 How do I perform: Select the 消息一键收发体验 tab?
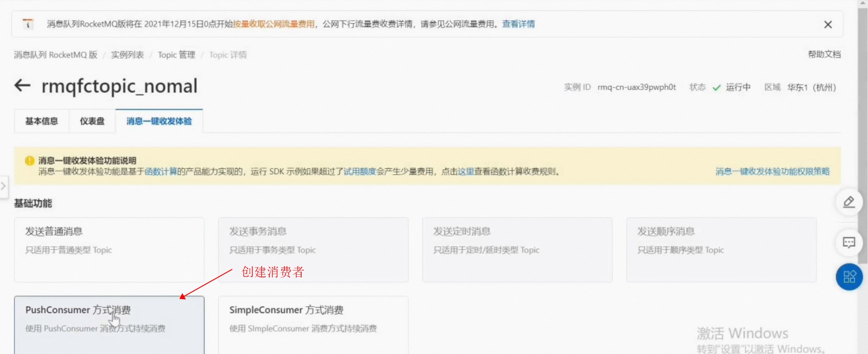[159, 121]
